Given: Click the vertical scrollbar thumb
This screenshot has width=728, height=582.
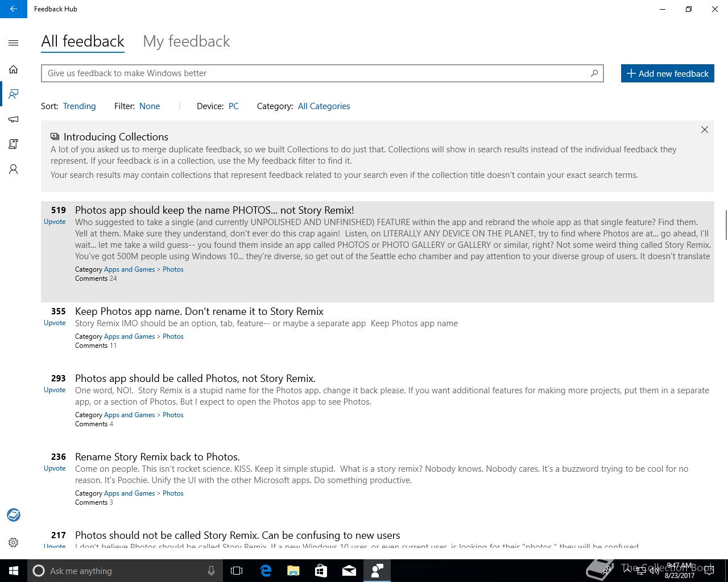Looking at the screenshot, I should [x=726, y=225].
